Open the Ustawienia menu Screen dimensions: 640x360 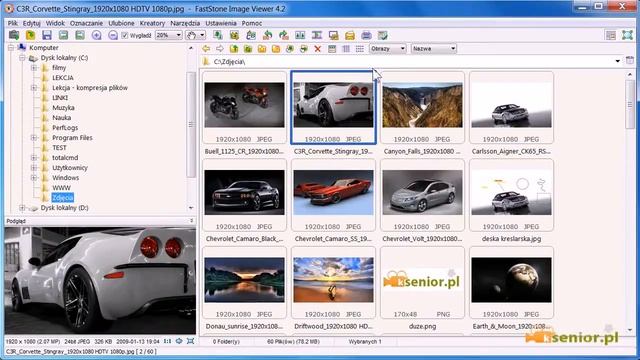pyautogui.click(x=221, y=23)
